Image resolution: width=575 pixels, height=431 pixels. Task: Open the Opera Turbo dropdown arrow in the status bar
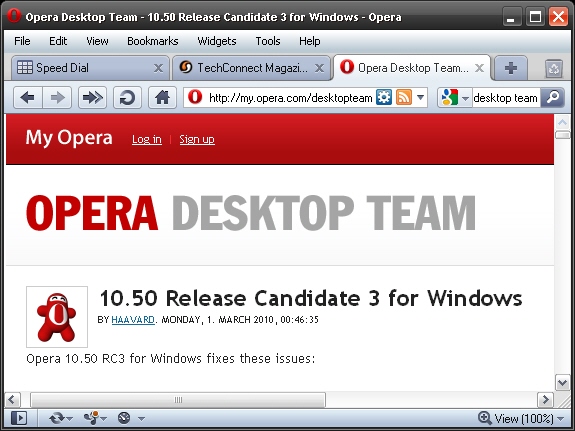click(x=141, y=419)
